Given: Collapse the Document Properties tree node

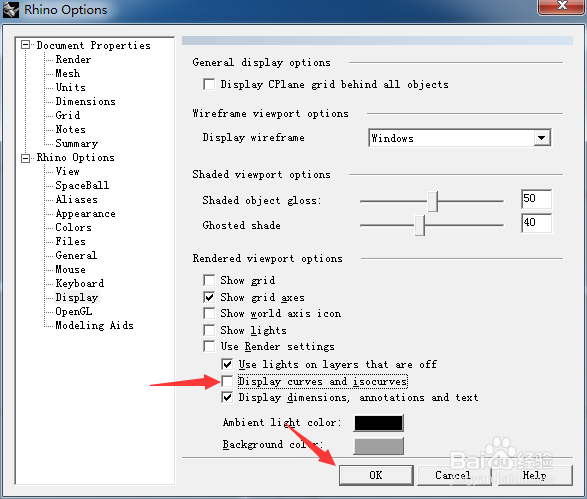Looking at the screenshot, I should [x=25, y=45].
